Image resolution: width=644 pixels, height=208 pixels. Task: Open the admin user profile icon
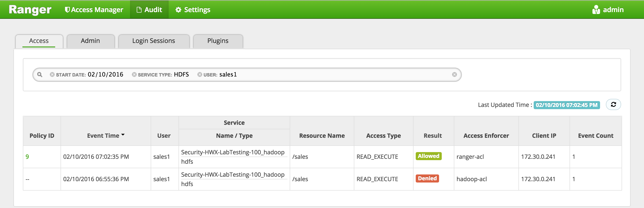click(596, 10)
